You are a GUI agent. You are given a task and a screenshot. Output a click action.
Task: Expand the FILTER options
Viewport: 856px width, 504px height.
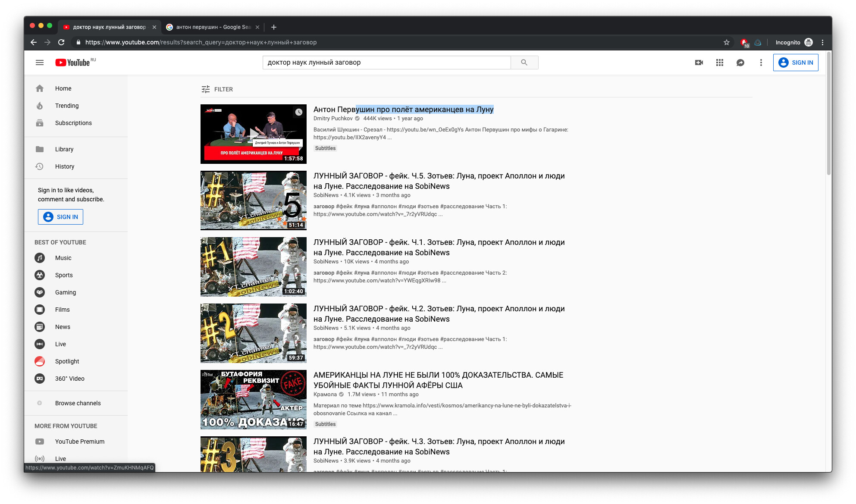point(217,89)
